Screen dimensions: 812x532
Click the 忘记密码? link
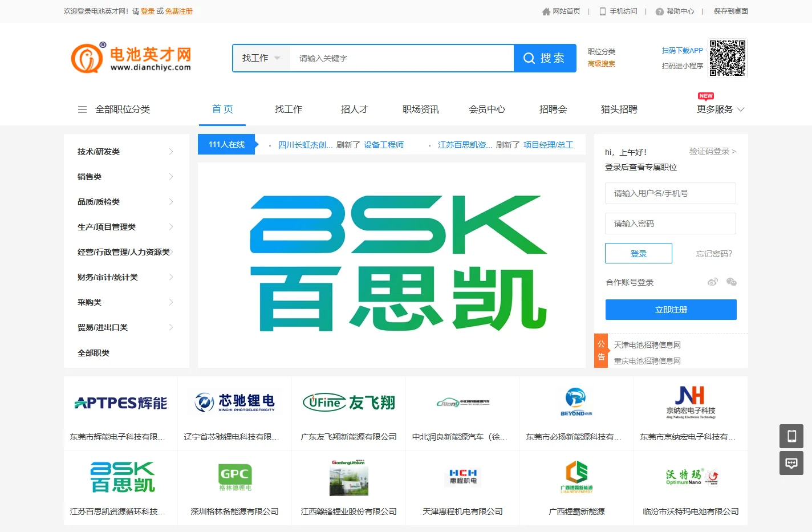click(x=714, y=254)
